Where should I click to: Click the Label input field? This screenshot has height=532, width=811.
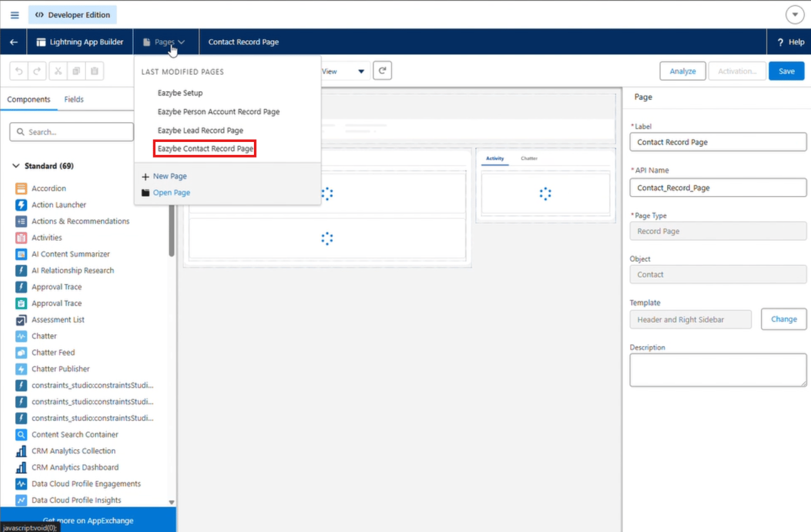click(718, 142)
